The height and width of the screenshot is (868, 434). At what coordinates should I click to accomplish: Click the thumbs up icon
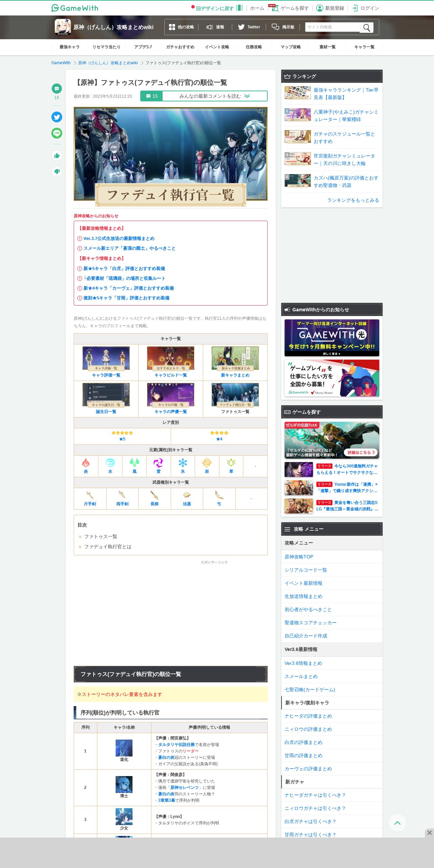click(x=57, y=155)
